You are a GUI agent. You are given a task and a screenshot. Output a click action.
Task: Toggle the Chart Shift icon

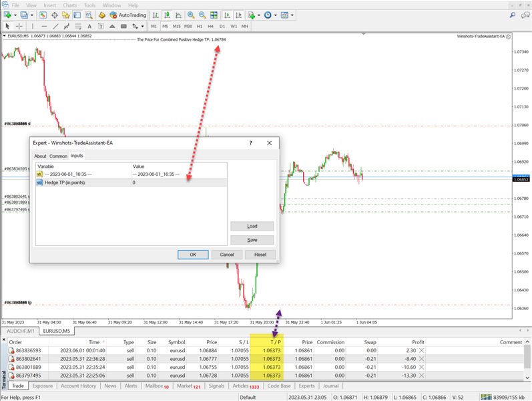[239, 15]
